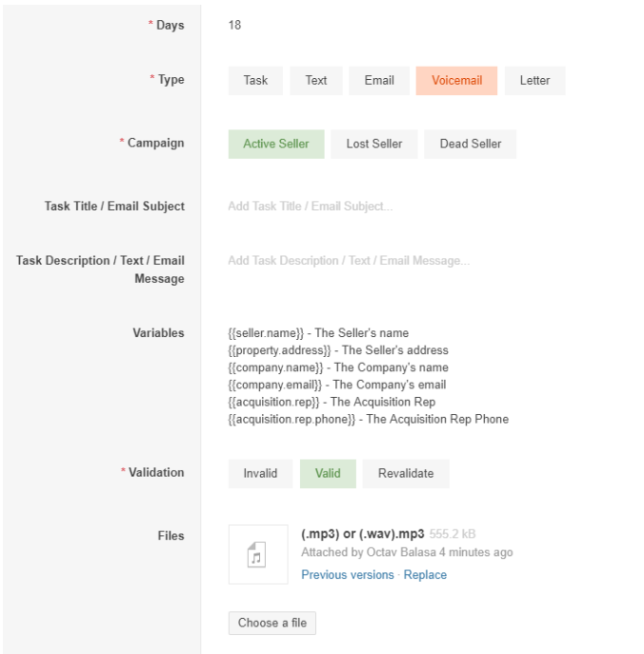Choose the Revalidate validation option
The height and width of the screenshot is (654, 644).
[x=406, y=473]
